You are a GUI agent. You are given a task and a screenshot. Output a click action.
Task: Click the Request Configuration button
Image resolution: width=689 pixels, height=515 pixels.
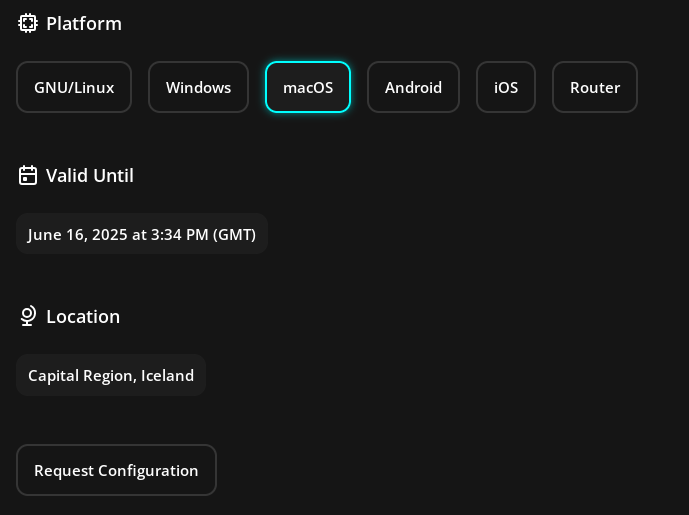[116, 470]
